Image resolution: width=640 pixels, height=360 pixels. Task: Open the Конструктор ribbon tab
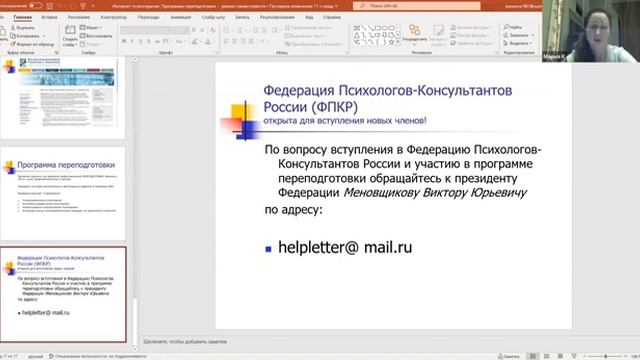114,18
